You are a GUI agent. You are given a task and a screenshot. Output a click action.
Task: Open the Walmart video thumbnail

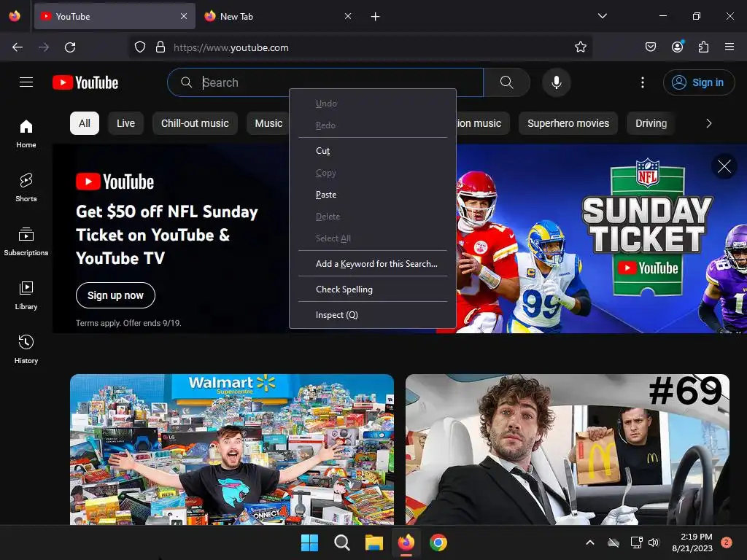(232, 449)
